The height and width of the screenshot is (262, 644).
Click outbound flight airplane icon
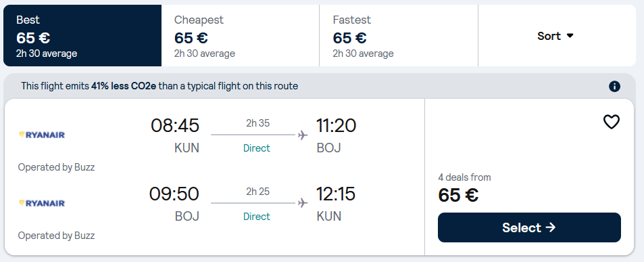tap(303, 135)
